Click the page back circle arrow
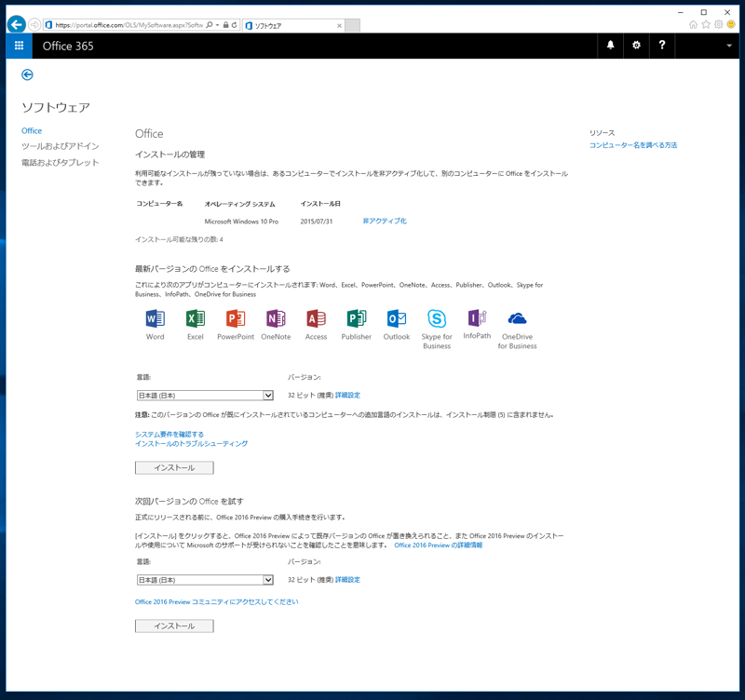The width and height of the screenshot is (745, 700). [27, 74]
